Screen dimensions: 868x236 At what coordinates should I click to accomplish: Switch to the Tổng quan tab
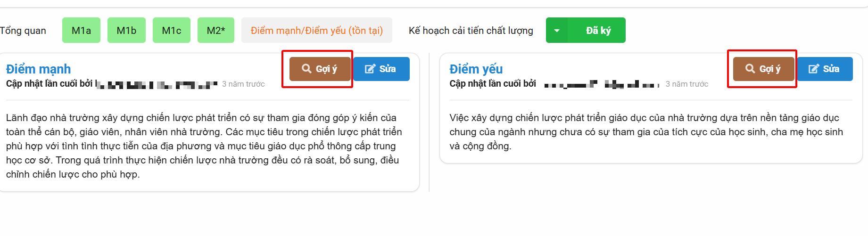pyautogui.click(x=23, y=31)
